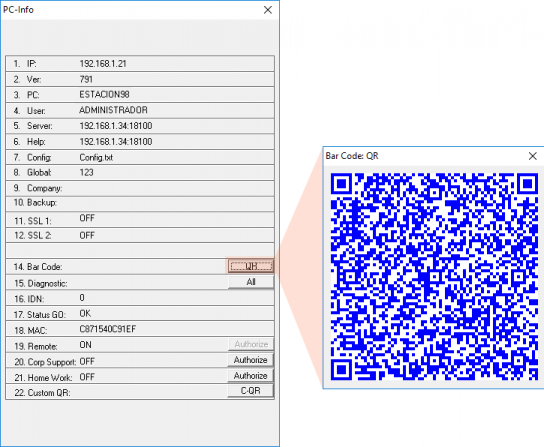
Task: Select the Global row showing 123
Action: (140, 172)
